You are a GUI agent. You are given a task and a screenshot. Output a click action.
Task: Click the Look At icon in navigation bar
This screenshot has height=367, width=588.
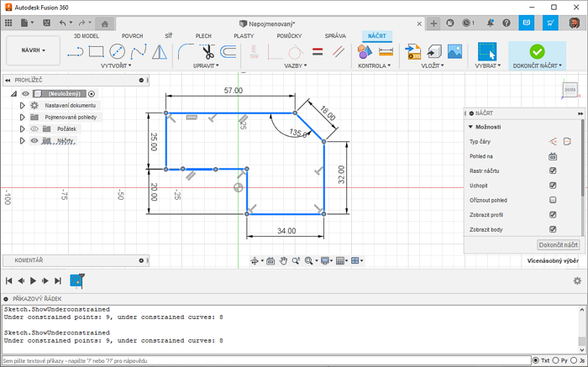(x=270, y=261)
